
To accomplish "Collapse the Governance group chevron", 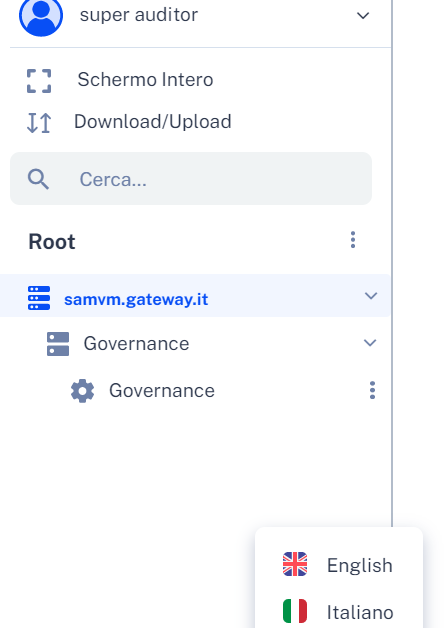I will coord(370,343).
